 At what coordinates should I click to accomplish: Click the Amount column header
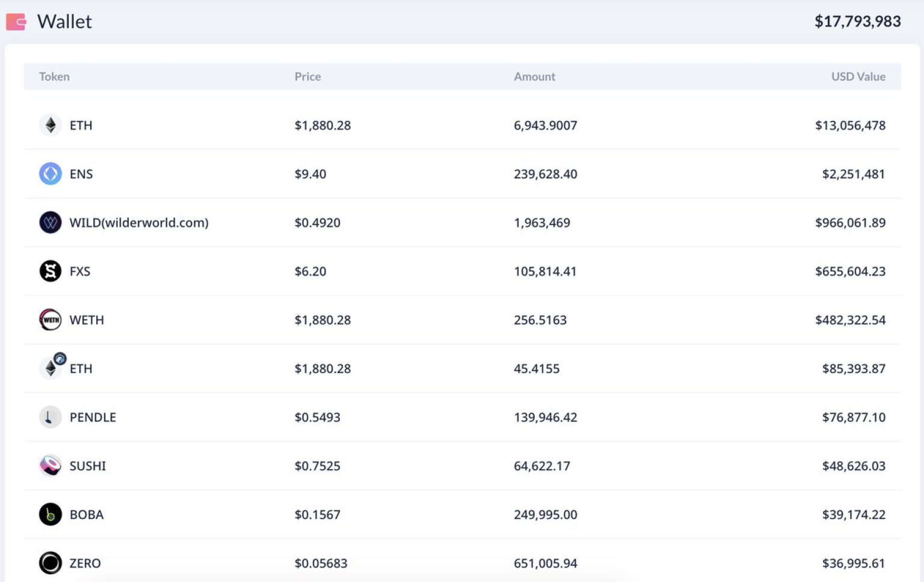(534, 76)
